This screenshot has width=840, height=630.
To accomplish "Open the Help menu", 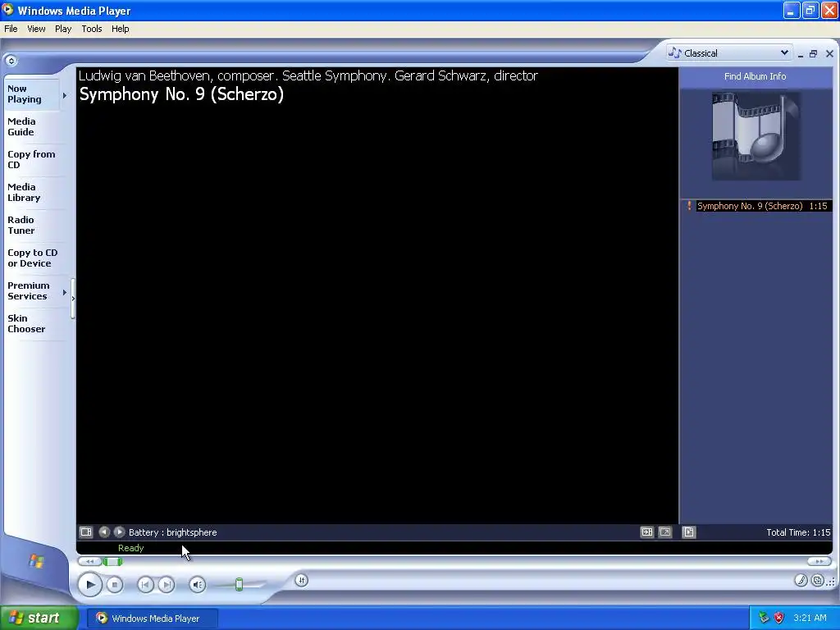I will pyautogui.click(x=120, y=29).
